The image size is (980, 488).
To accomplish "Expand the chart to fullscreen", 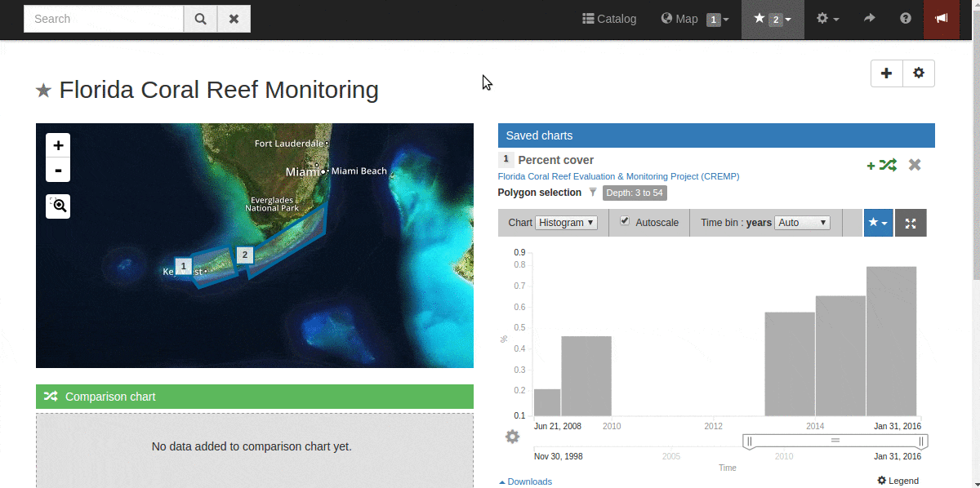I will (x=911, y=223).
